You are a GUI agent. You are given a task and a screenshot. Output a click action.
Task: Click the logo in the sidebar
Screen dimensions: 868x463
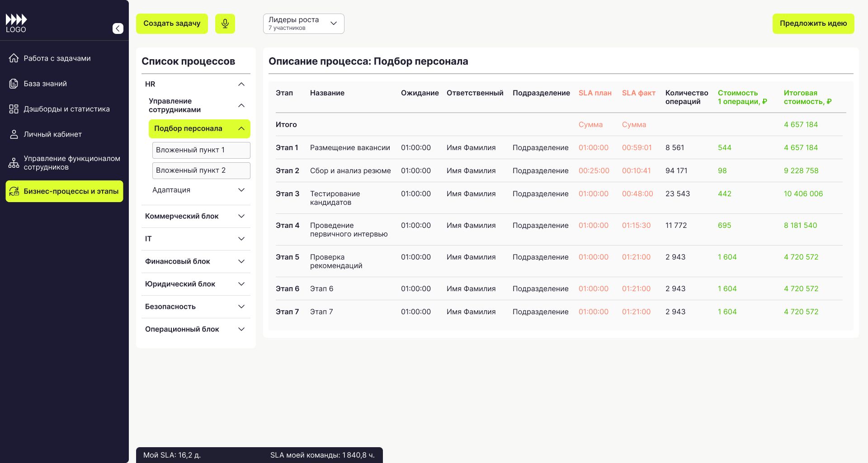16,24
